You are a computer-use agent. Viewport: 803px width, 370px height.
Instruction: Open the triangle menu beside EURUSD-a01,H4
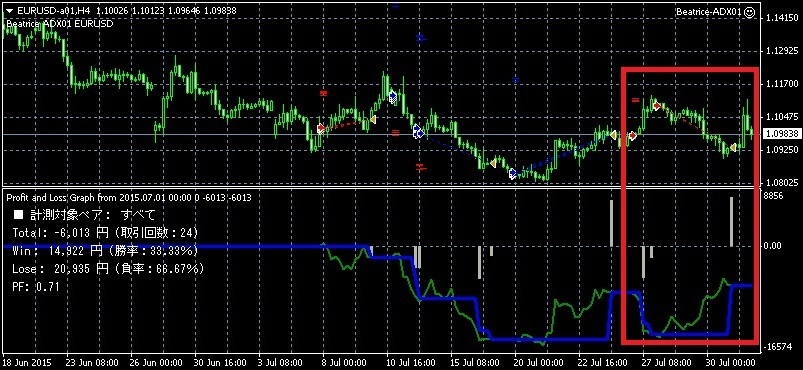(8, 9)
